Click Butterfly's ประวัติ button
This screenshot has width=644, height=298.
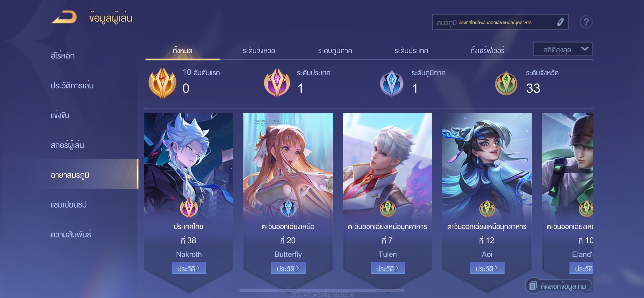288,268
